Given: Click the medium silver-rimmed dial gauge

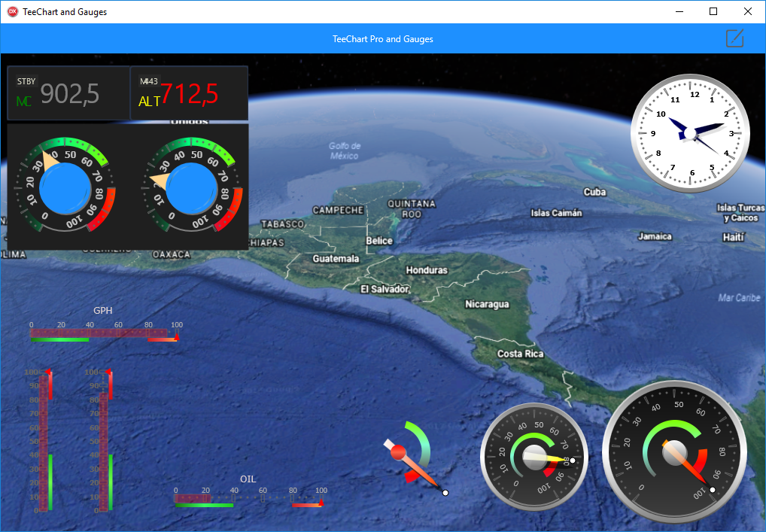Looking at the screenshot, I should click(535, 457).
